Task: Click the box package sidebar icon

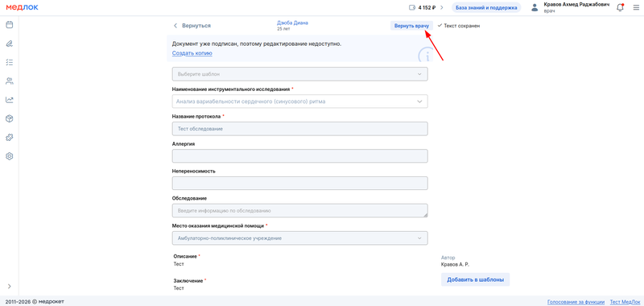Action: click(10, 118)
